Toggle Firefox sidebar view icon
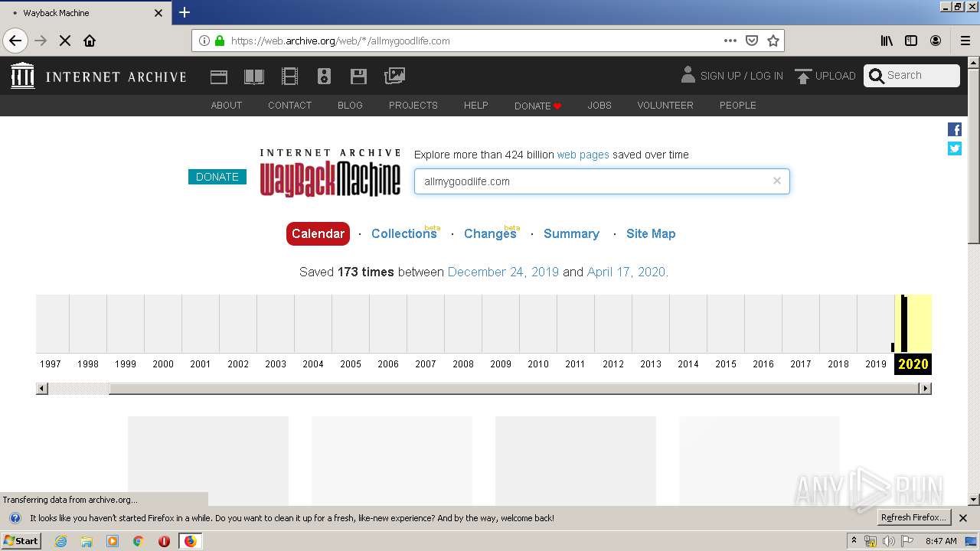The width and height of the screenshot is (980, 551). pos(911,41)
